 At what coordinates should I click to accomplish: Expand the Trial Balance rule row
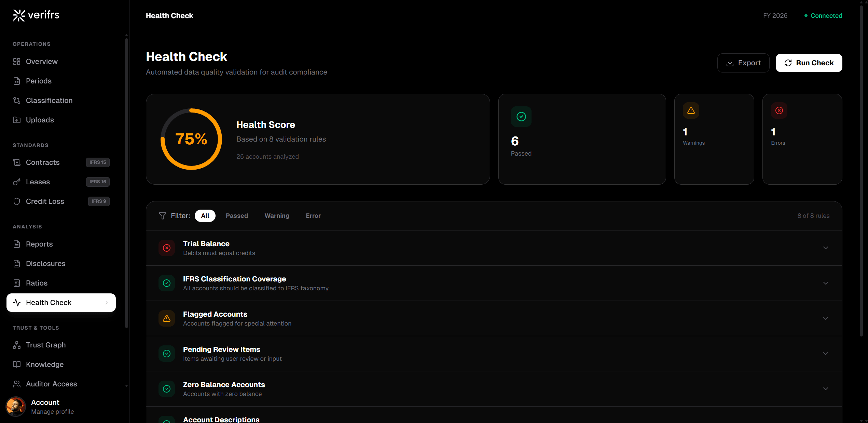pos(825,248)
